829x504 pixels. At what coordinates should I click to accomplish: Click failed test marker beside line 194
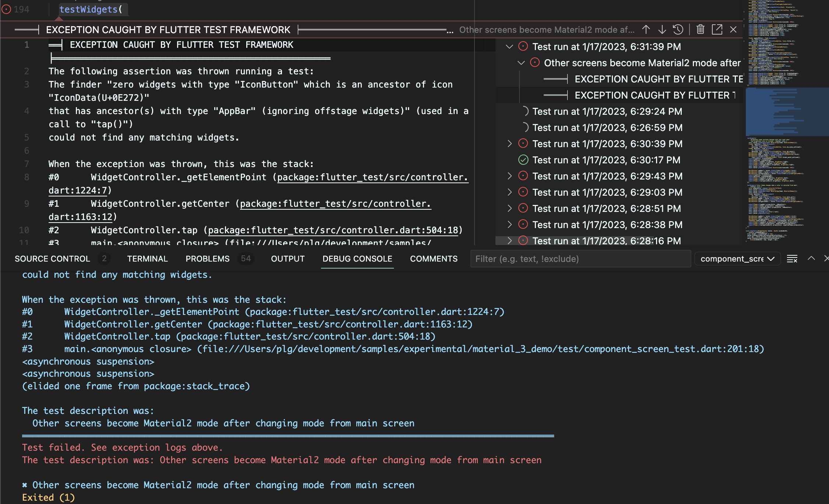(x=6, y=9)
